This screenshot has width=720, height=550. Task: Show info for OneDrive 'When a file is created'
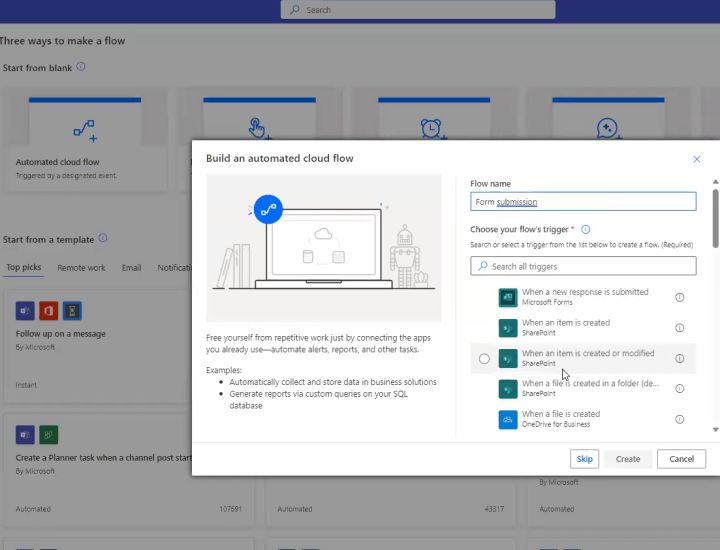point(680,419)
